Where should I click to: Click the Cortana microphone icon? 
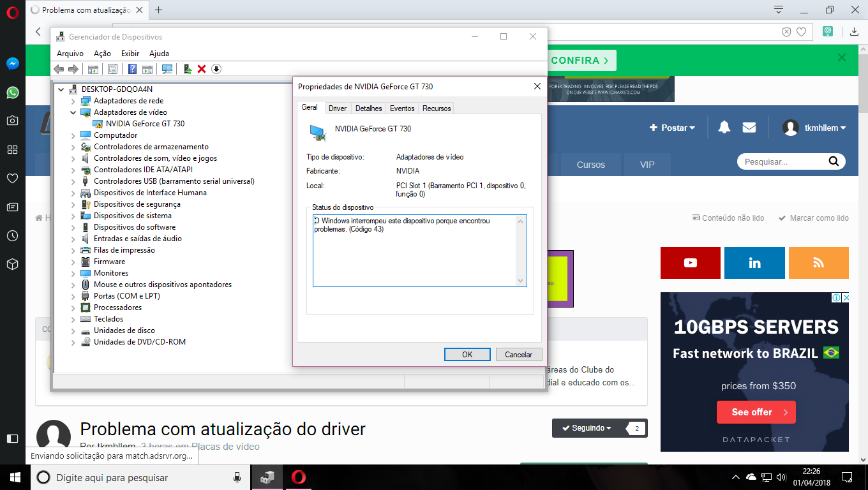point(237,477)
